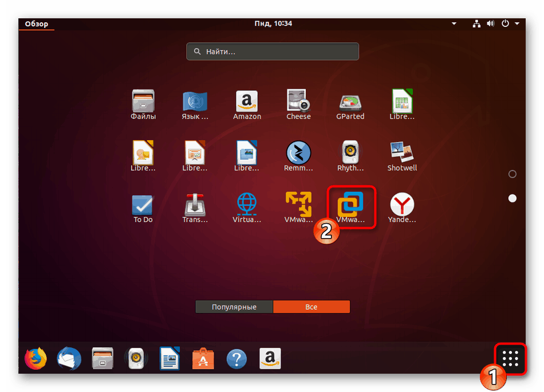Open LibreOffice Writer from the dock
The image size is (544, 392).
tap(169, 358)
